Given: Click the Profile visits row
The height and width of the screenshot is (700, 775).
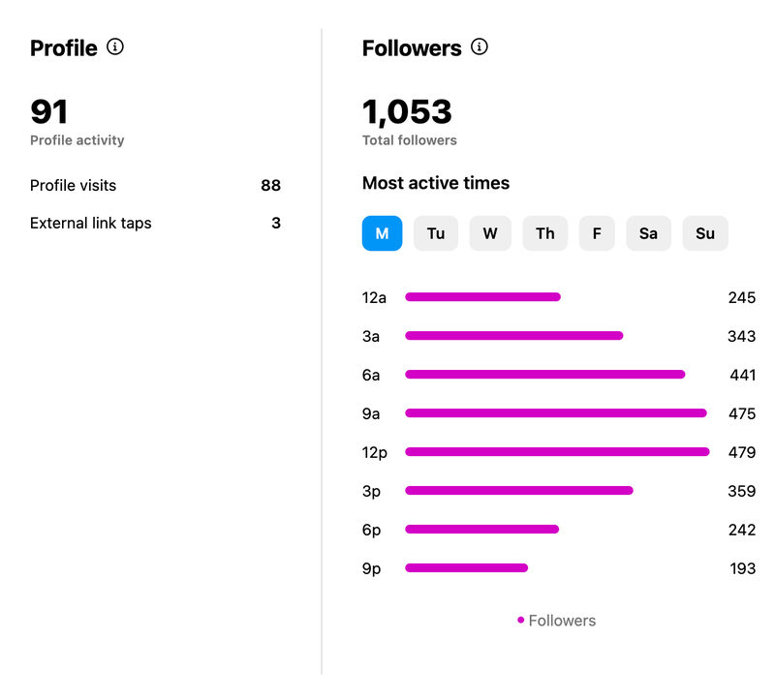Looking at the screenshot, I should click(155, 185).
